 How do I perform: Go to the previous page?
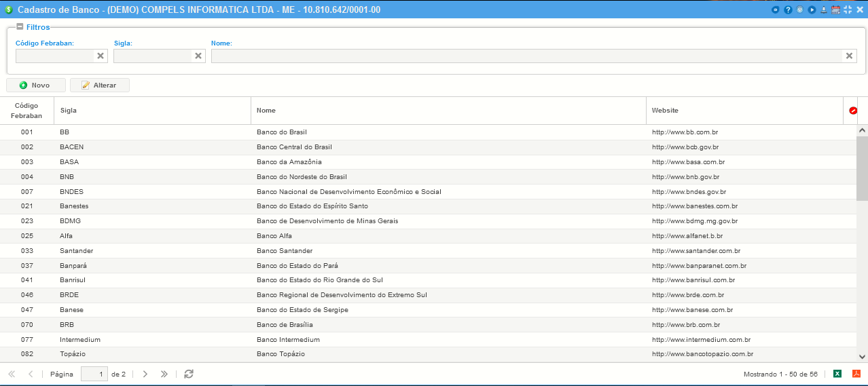pos(31,374)
